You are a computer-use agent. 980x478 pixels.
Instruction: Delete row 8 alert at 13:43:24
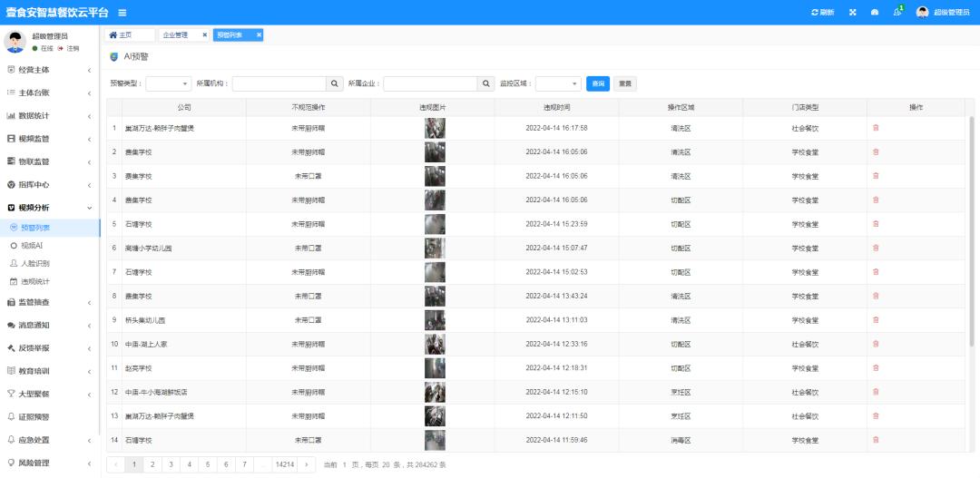[x=876, y=296]
